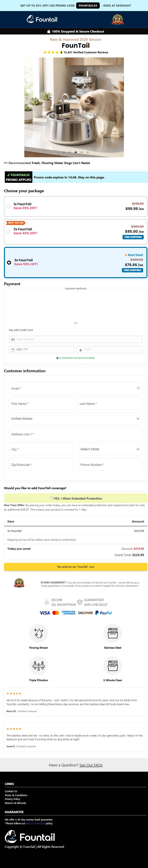Click the VISA logo
The height and width of the screenshot is (868, 148).
pyautogui.click(x=45, y=613)
